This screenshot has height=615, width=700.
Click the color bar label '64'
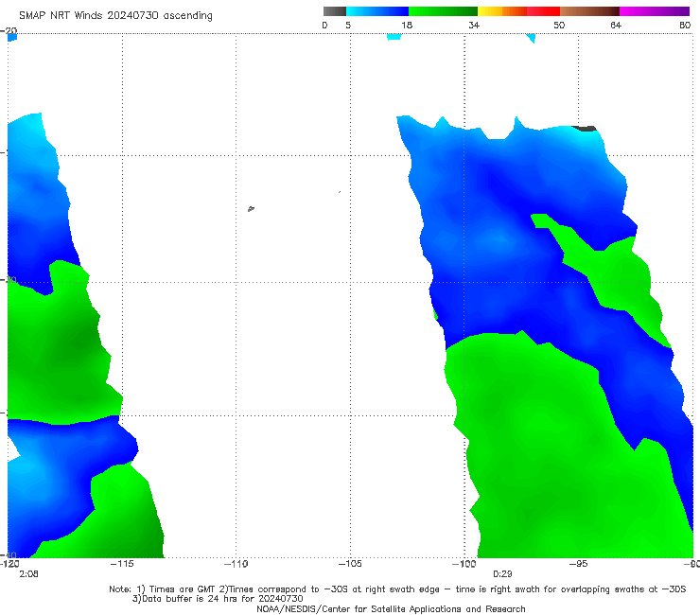tap(616, 25)
